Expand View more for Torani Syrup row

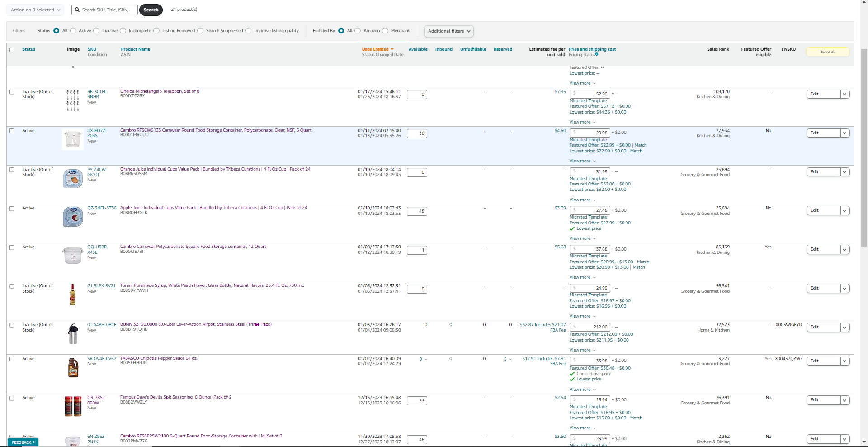[x=582, y=316]
